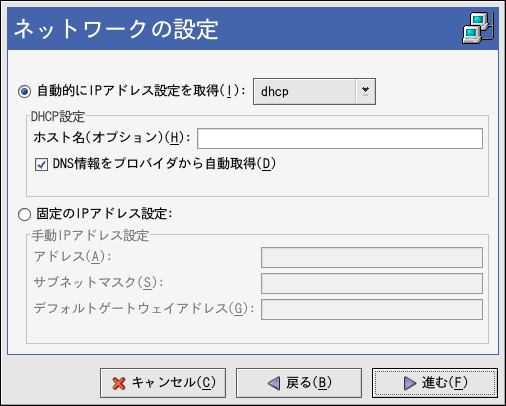Image resolution: width=506 pixels, height=406 pixels.
Task: Click the 手動IPアドレス設定 group label
Action: (x=90, y=235)
